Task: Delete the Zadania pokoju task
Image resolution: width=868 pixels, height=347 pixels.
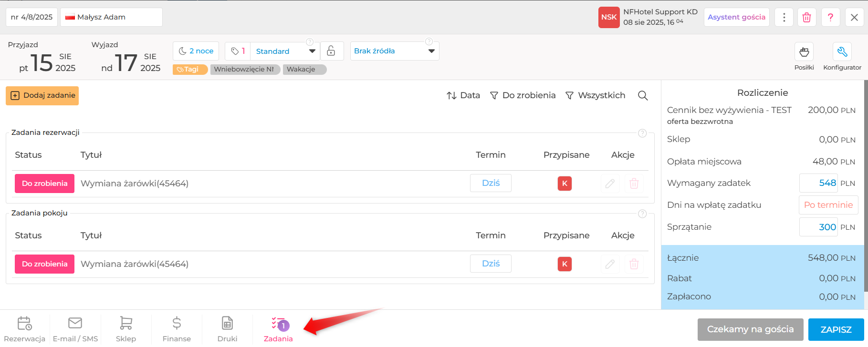Action: coord(634,264)
